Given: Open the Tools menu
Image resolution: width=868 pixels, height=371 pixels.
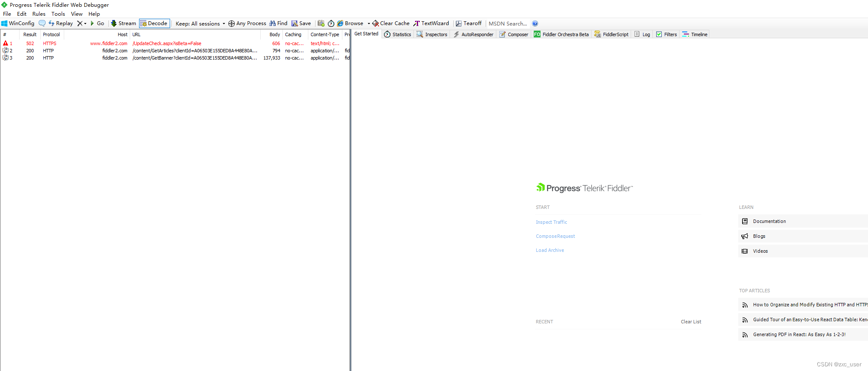Looking at the screenshot, I should (x=58, y=14).
